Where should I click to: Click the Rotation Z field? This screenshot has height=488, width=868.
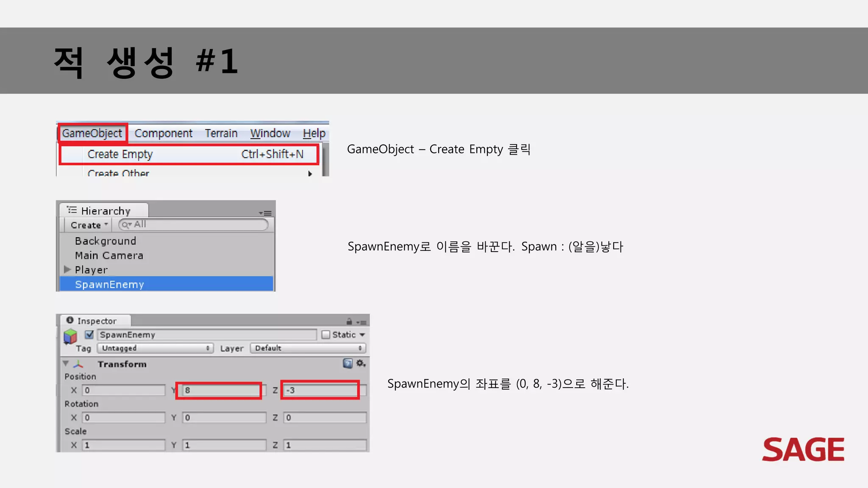click(325, 418)
